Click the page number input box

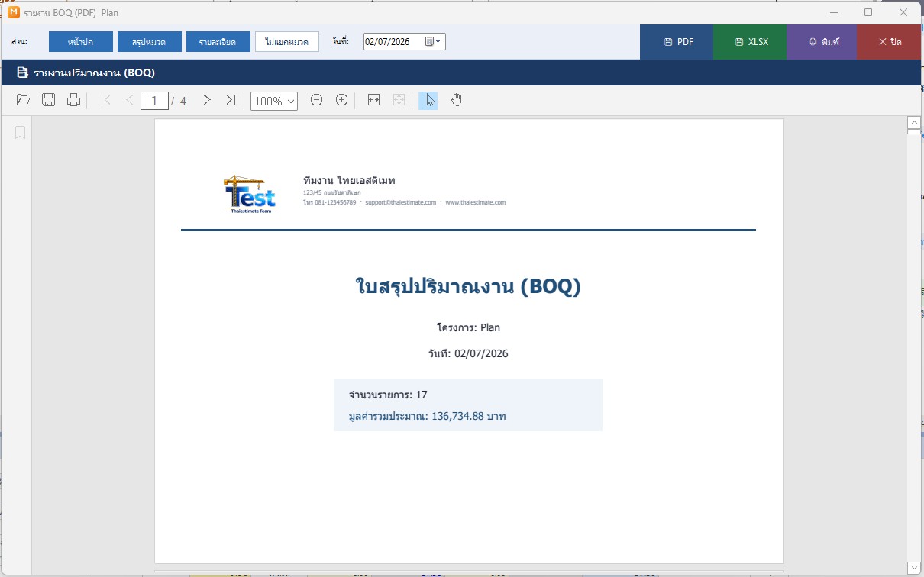coord(154,101)
